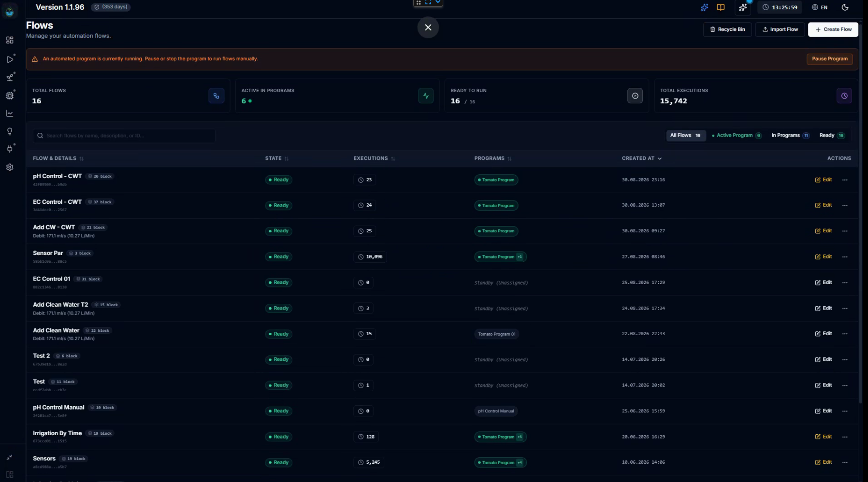Click the Tomato Program 01 tag
Image resolution: width=868 pixels, height=482 pixels.
tap(497, 334)
